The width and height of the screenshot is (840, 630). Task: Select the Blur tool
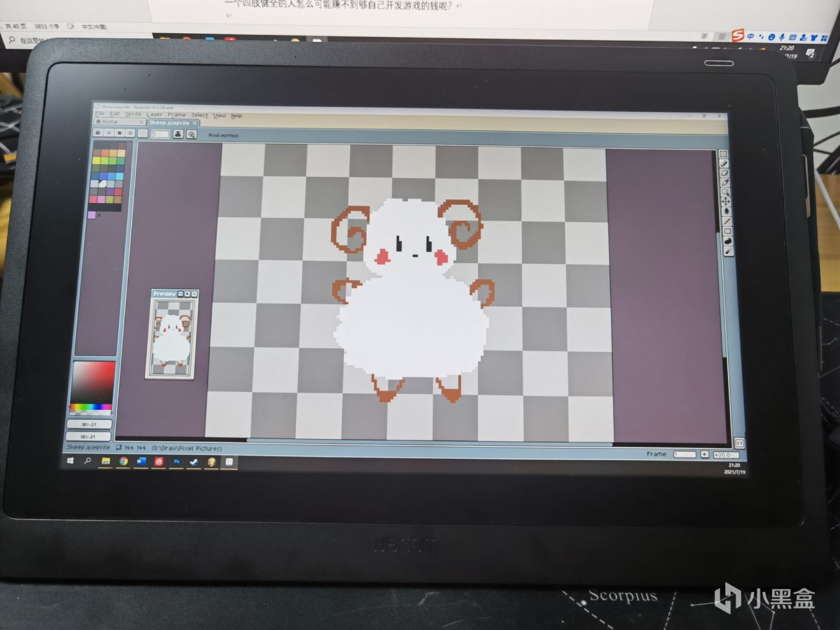729,251
